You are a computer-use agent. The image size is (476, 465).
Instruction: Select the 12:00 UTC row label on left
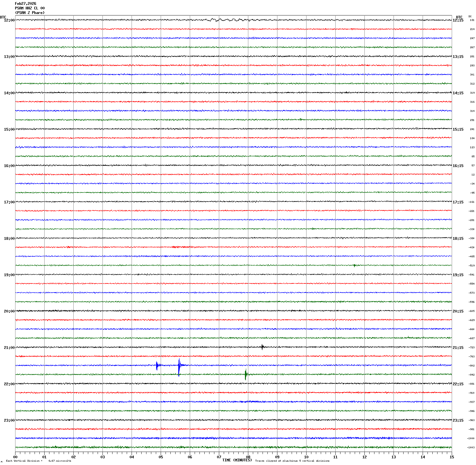pos(9,20)
